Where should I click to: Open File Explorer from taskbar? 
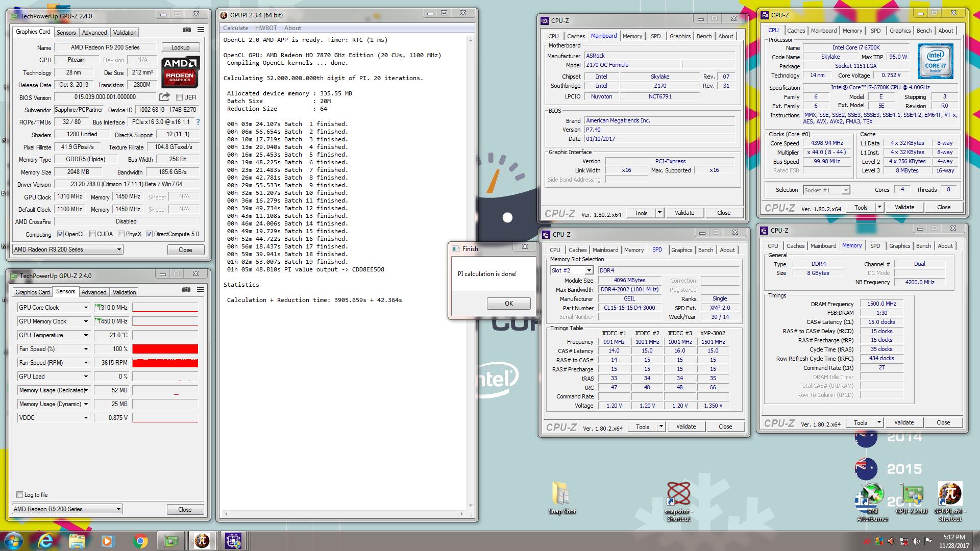pos(77,541)
